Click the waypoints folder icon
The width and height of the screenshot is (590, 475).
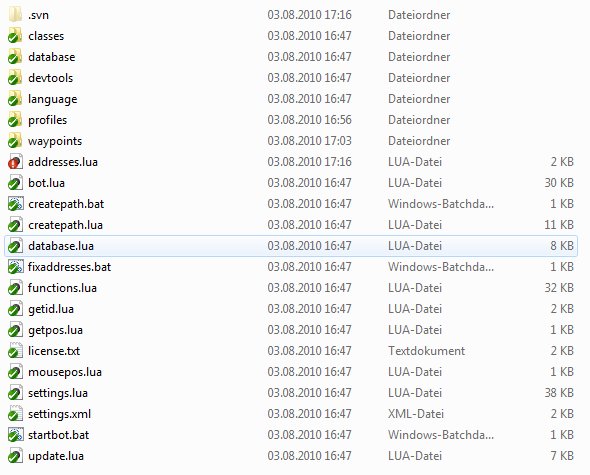[15, 141]
